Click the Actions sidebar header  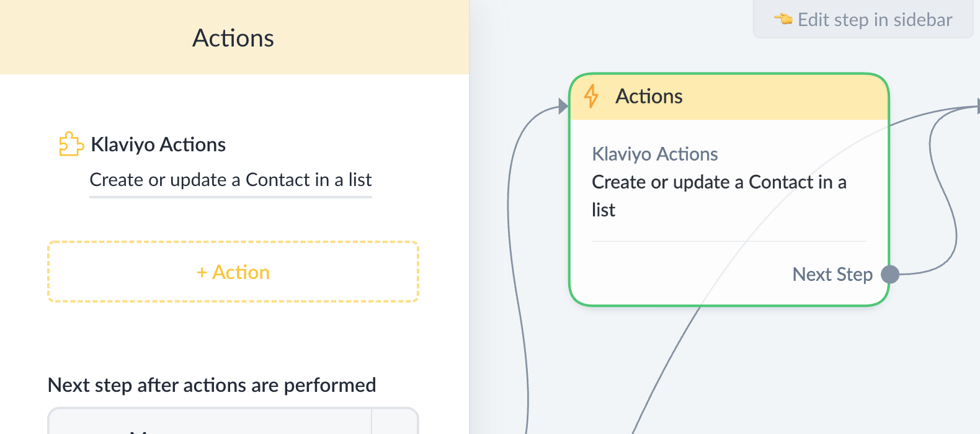tap(233, 38)
